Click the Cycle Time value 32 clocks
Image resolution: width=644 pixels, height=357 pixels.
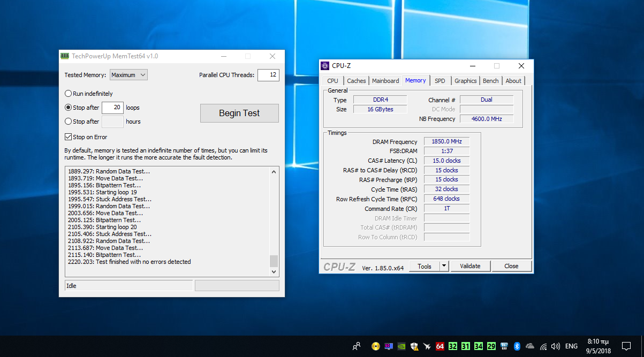(x=446, y=189)
